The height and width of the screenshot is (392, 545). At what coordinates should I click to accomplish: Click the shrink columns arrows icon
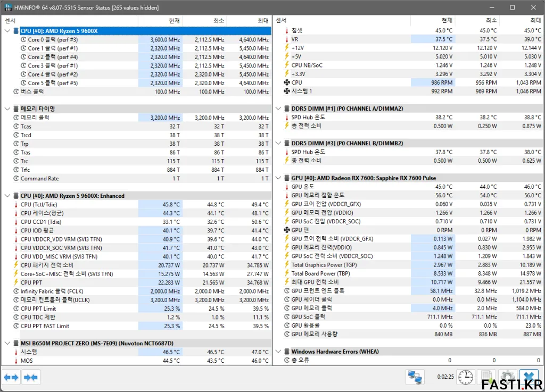coord(31,377)
